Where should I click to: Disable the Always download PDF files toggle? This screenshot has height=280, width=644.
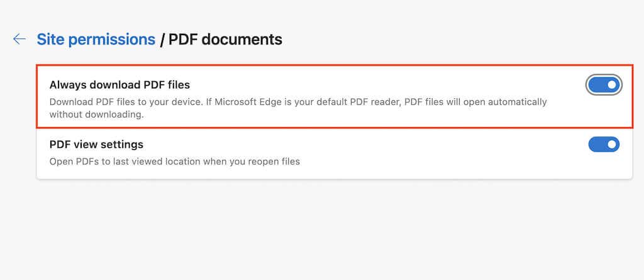pyautogui.click(x=604, y=84)
